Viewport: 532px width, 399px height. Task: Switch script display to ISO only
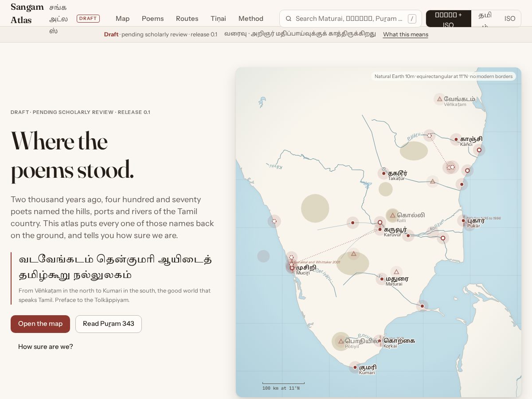[x=510, y=19]
